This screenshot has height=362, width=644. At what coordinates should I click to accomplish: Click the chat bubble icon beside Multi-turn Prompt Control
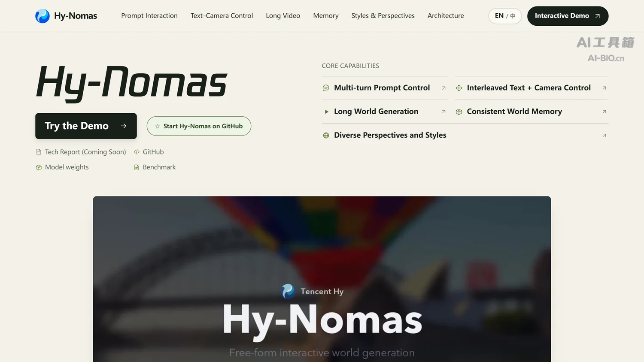point(326,88)
